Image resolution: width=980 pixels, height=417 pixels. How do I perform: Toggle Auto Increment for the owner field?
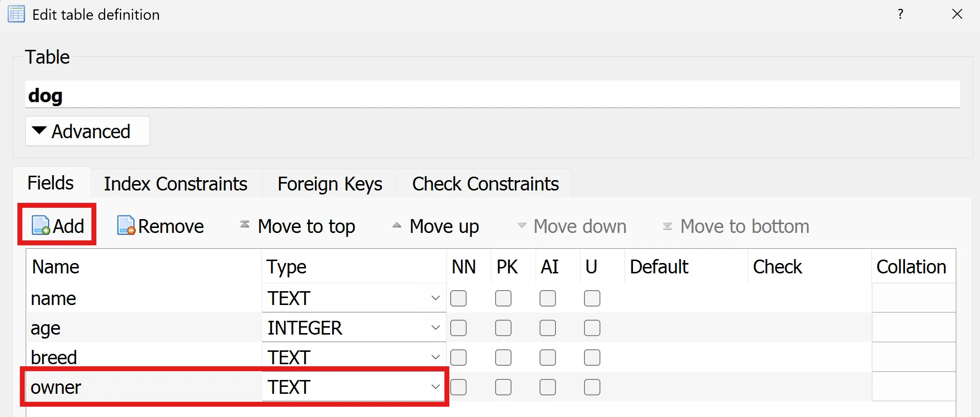pos(548,387)
